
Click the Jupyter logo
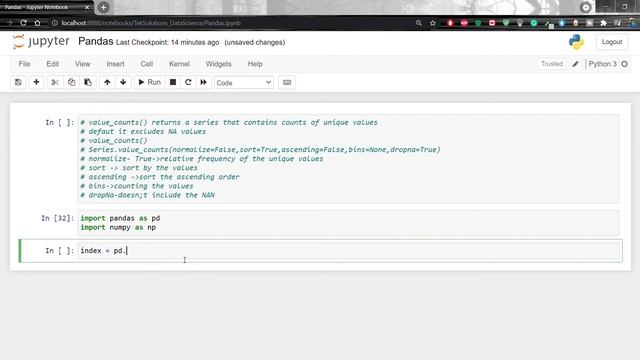[41, 42]
